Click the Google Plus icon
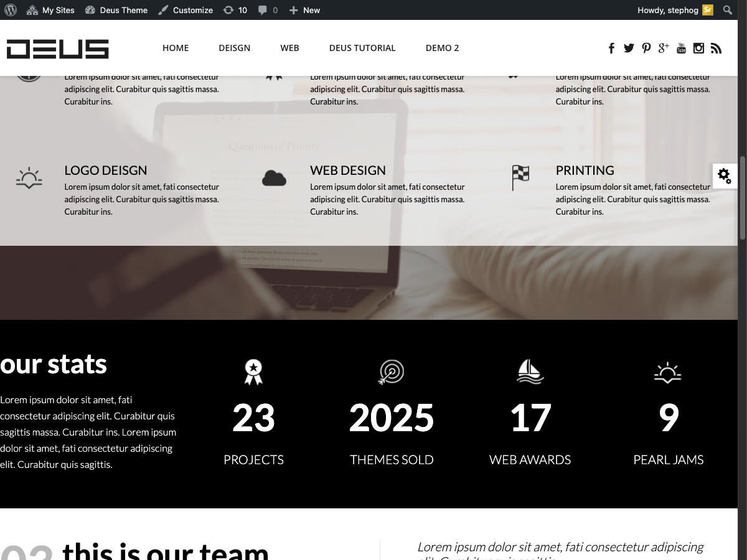The height and width of the screenshot is (560, 747). coord(664,48)
